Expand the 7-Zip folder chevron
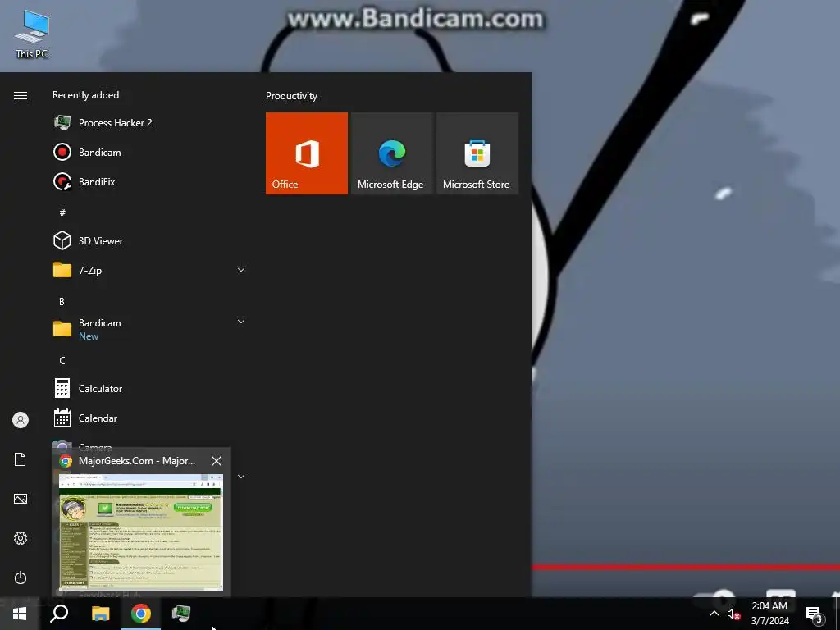 (241, 270)
